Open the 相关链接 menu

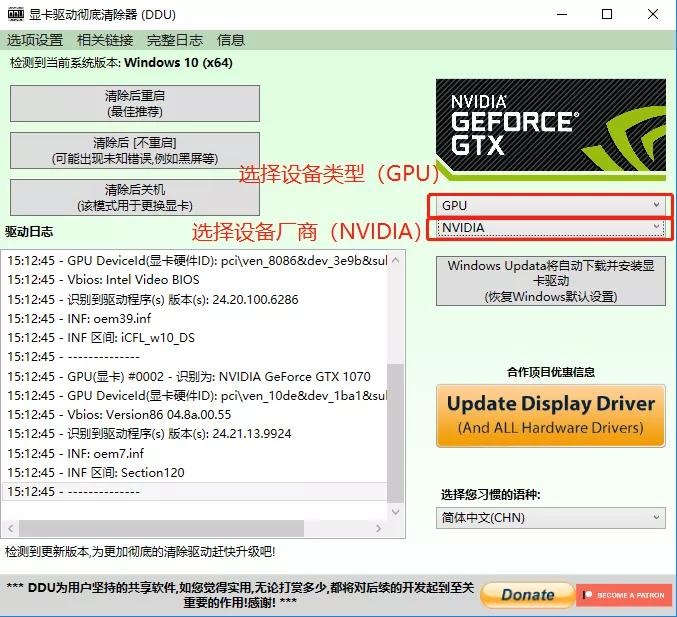105,40
